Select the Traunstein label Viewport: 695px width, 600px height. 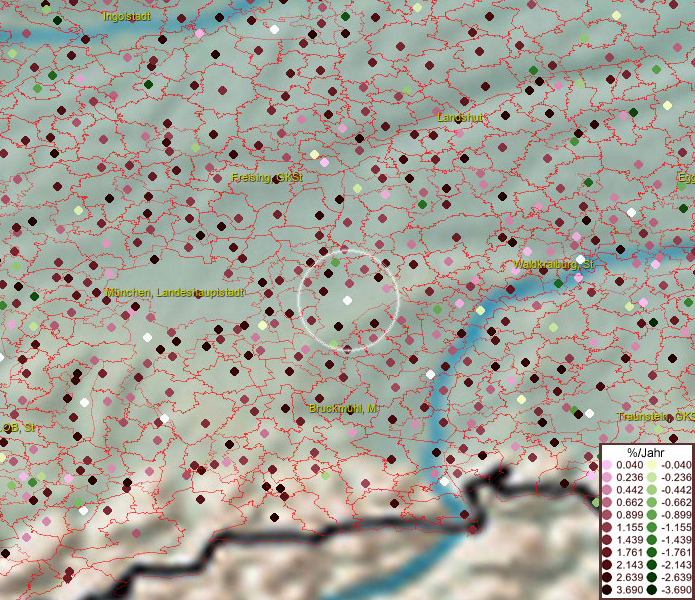point(656,417)
